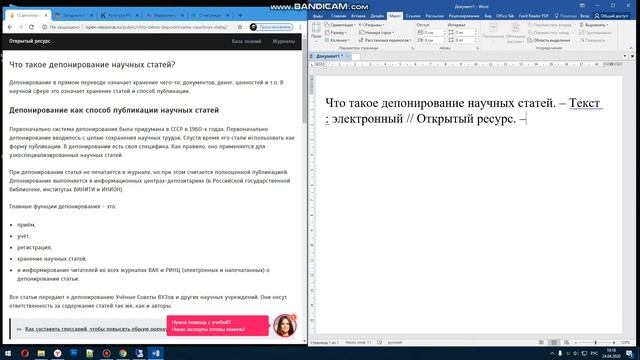Click the pink help chat banner
This screenshot has height=360, width=640.
tap(218, 326)
